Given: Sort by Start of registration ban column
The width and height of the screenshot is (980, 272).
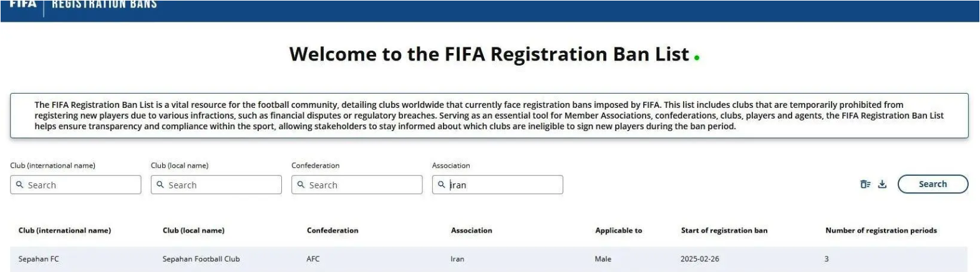Looking at the screenshot, I should 724,230.
